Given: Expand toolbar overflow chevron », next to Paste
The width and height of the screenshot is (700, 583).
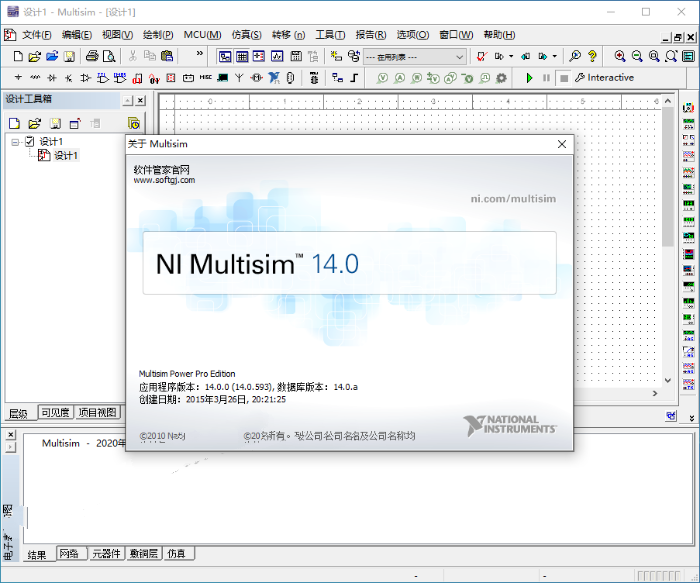Looking at the screenshot, I should (x=200, y=54).
